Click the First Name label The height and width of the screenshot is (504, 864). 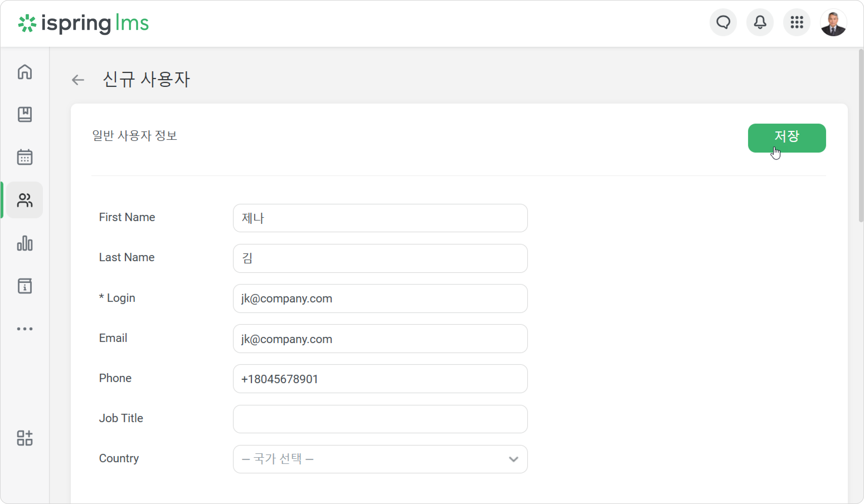127,217
